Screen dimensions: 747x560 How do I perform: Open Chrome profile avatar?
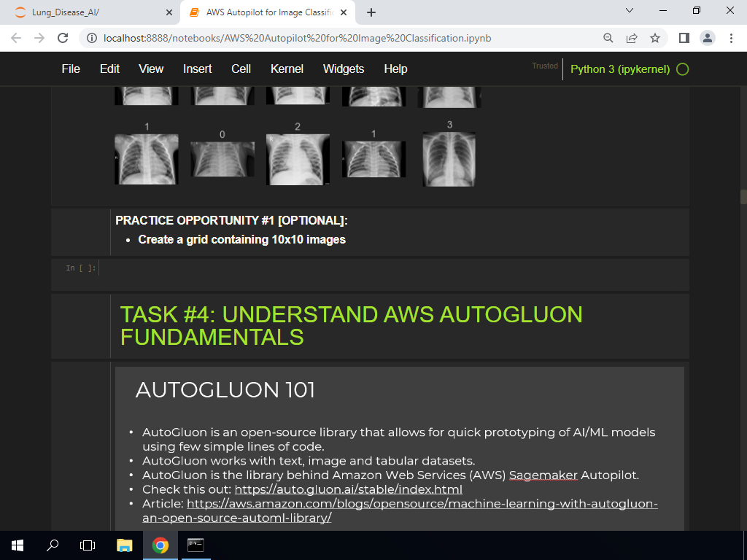pyautogui.click(x=708, y=38)
